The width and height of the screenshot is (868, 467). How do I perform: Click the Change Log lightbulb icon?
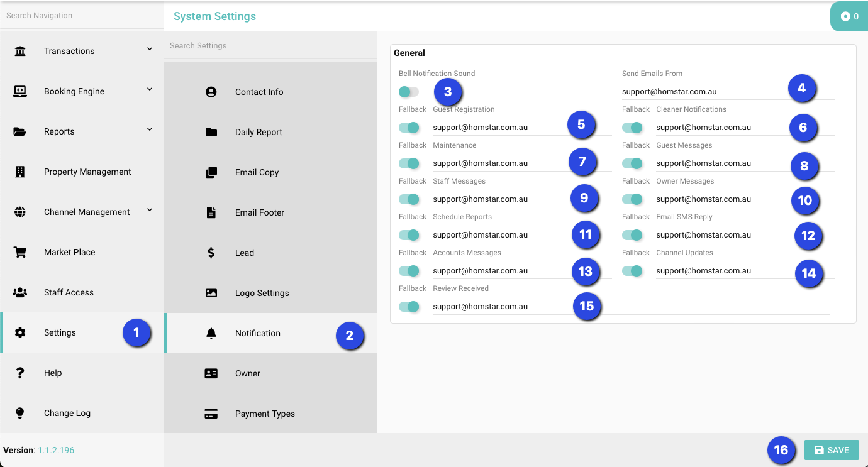pos(20,413)
